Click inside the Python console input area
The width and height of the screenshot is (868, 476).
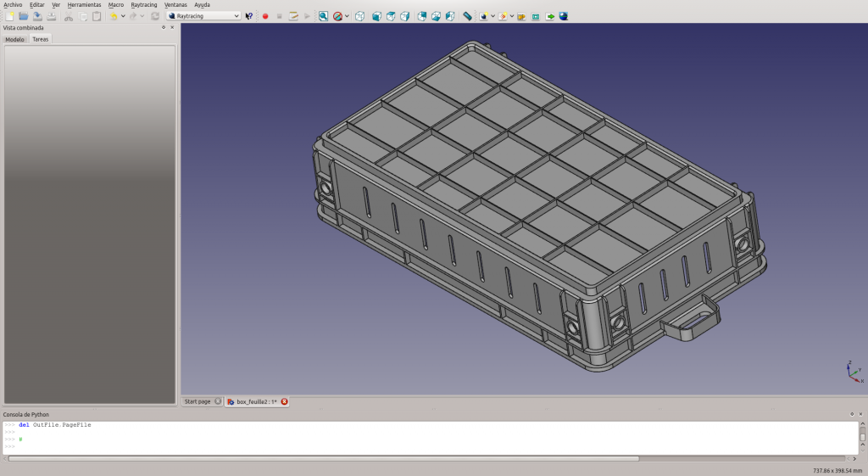[x=430, y=437]
